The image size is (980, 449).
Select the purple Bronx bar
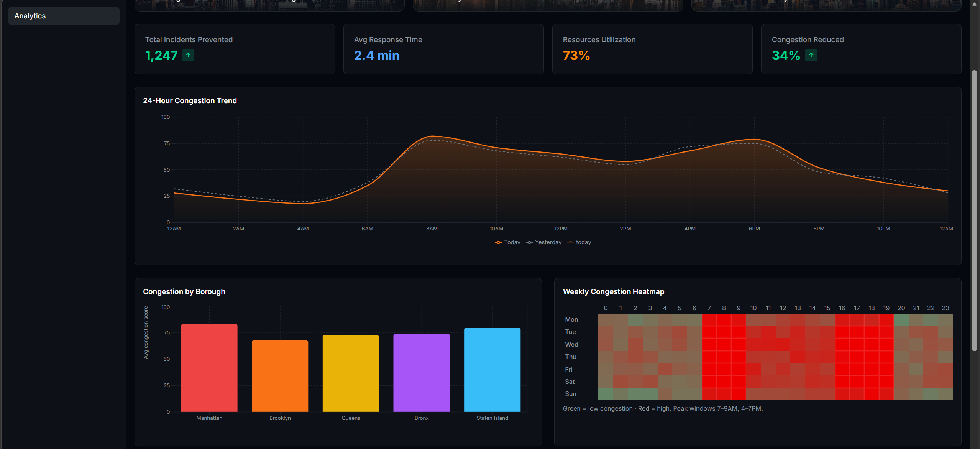(x=421, y=372)
